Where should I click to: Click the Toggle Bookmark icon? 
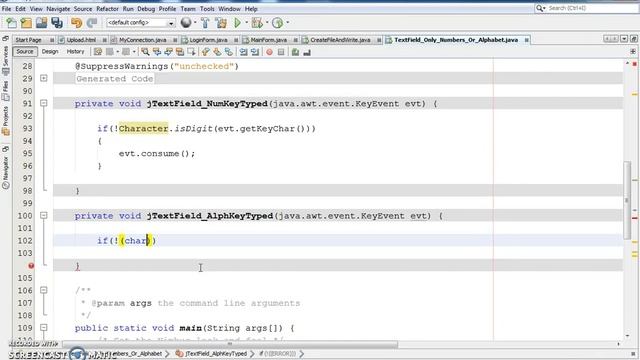[x=229, y=52]
